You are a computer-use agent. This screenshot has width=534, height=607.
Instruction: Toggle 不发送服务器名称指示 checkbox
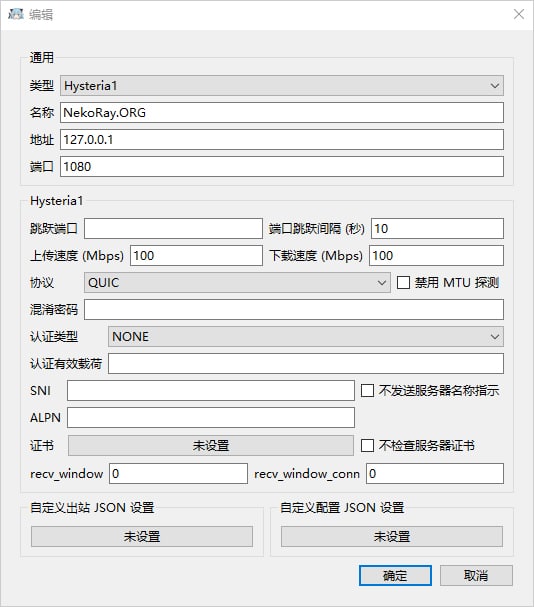[367, 390]
